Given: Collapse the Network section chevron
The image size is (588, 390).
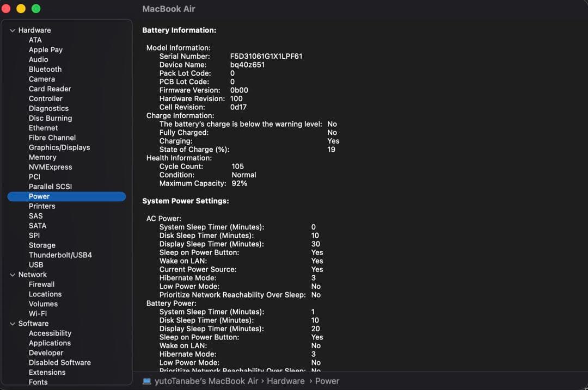Looking at the screenshot, I should pos(13,275).
